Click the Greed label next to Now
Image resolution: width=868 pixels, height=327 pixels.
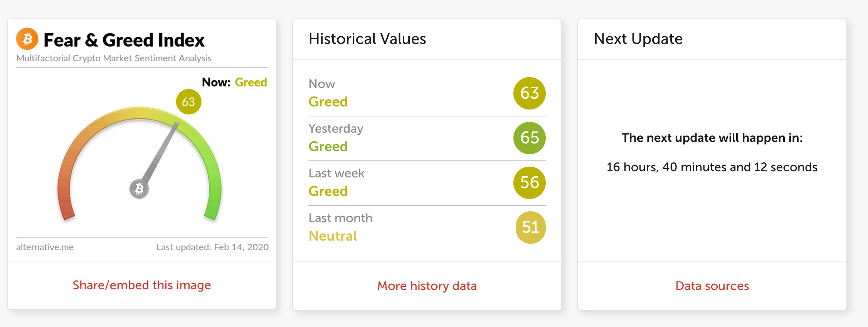[x=251, y=82]
